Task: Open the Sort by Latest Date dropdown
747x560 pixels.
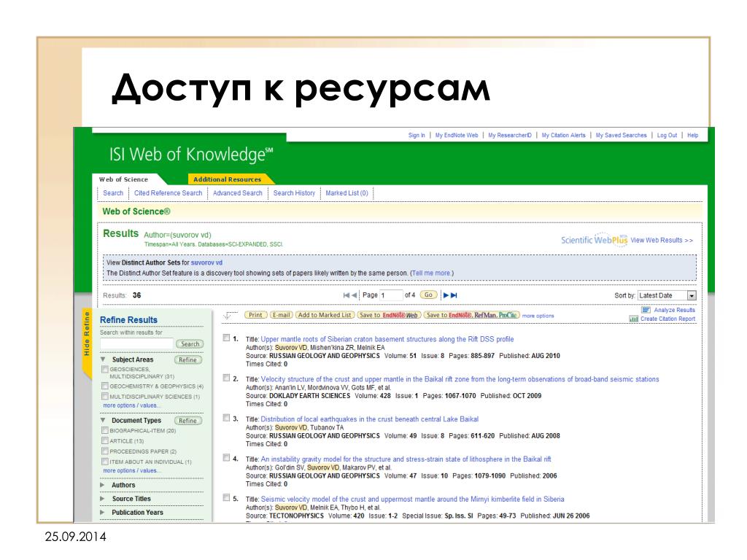Action: (x=667, y=296)
